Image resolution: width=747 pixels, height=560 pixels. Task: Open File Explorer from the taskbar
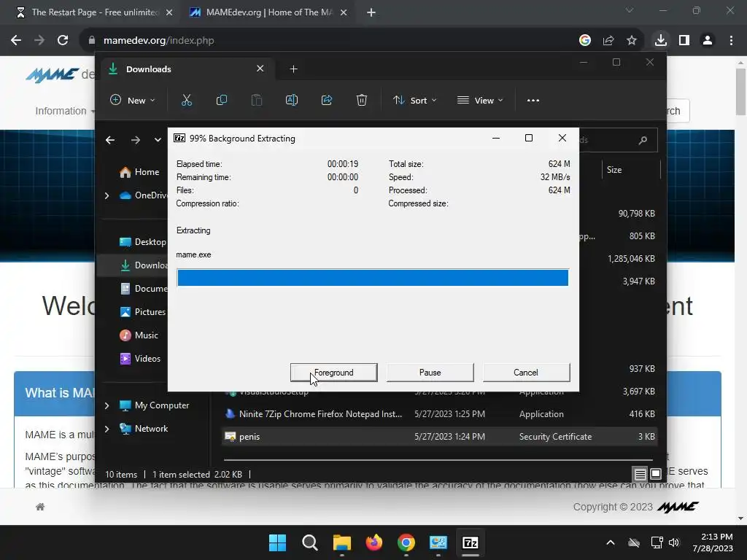(x=342, y=542)
